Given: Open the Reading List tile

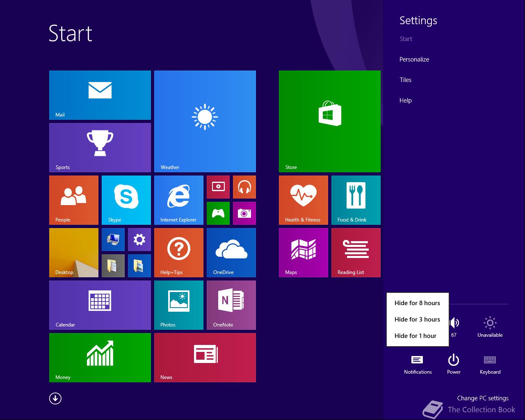Looking at the screenshot, I should [x=356, y=253].
